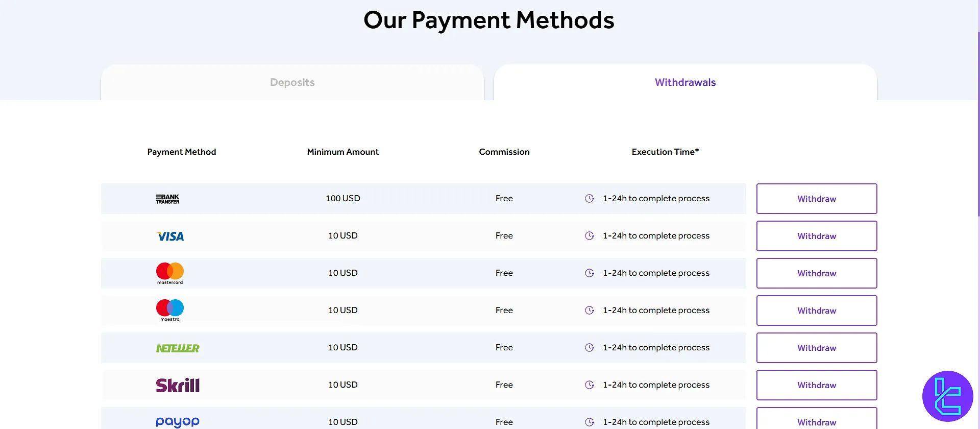
Task: Click the Execution Time* column header
Action: pos(665,152)
